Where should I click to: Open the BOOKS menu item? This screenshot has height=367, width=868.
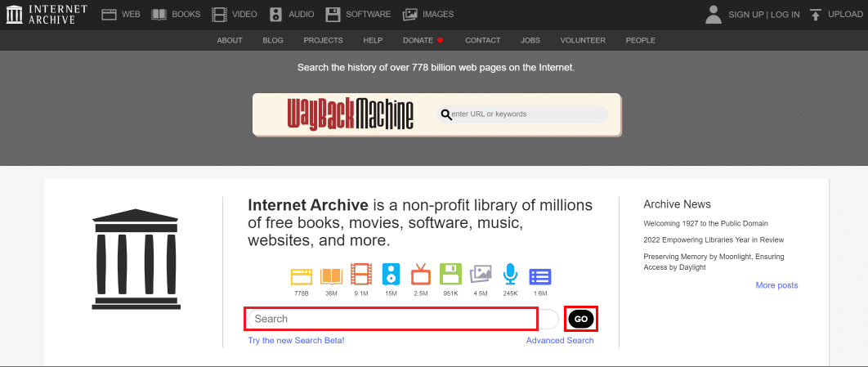click(x=186, y=15)
